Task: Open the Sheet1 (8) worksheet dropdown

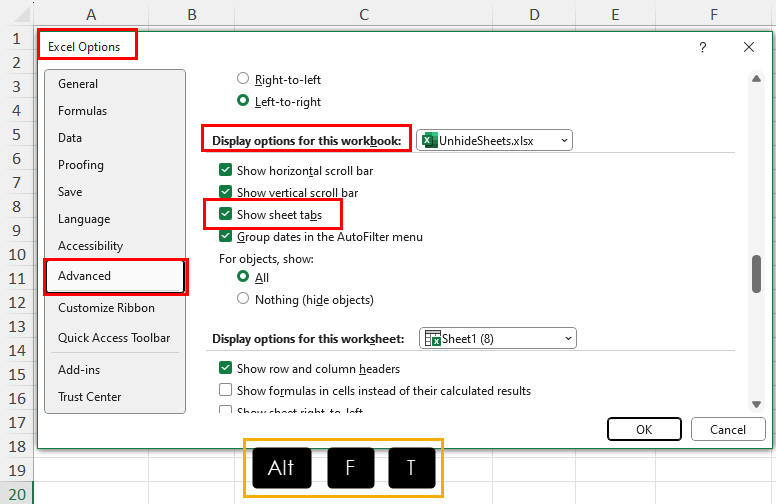Action: coord(498,339)
